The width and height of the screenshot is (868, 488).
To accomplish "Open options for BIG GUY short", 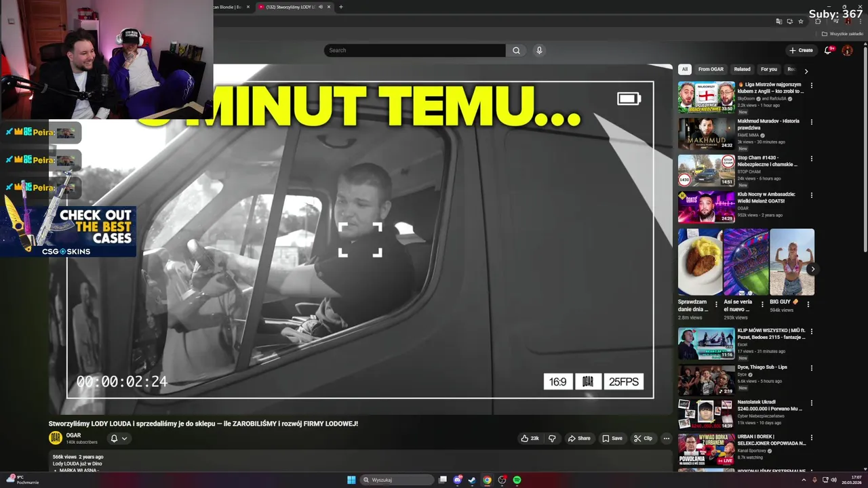I will pos(808,304).
